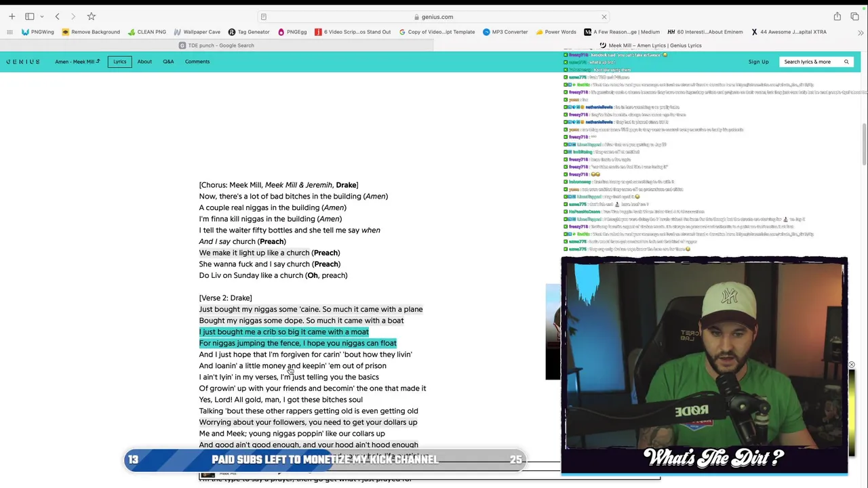Select the About nav tab
Viewport: 868px width, 488px height.
[144, 62]
